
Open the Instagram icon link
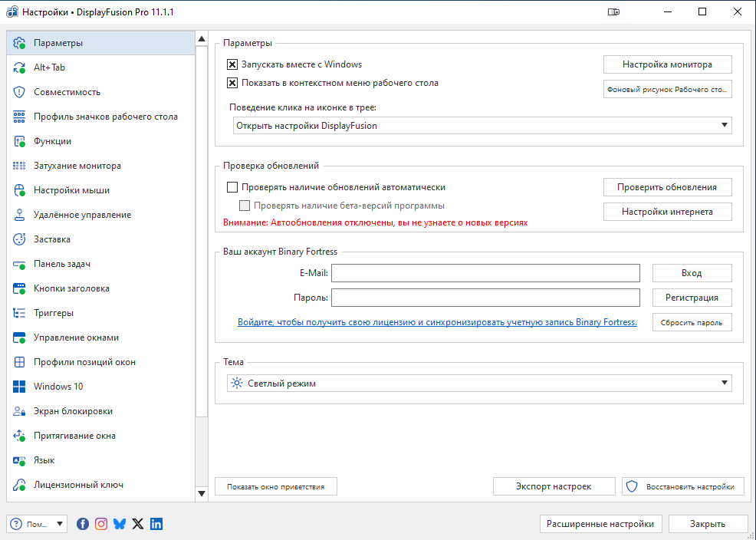coord(101,524)
